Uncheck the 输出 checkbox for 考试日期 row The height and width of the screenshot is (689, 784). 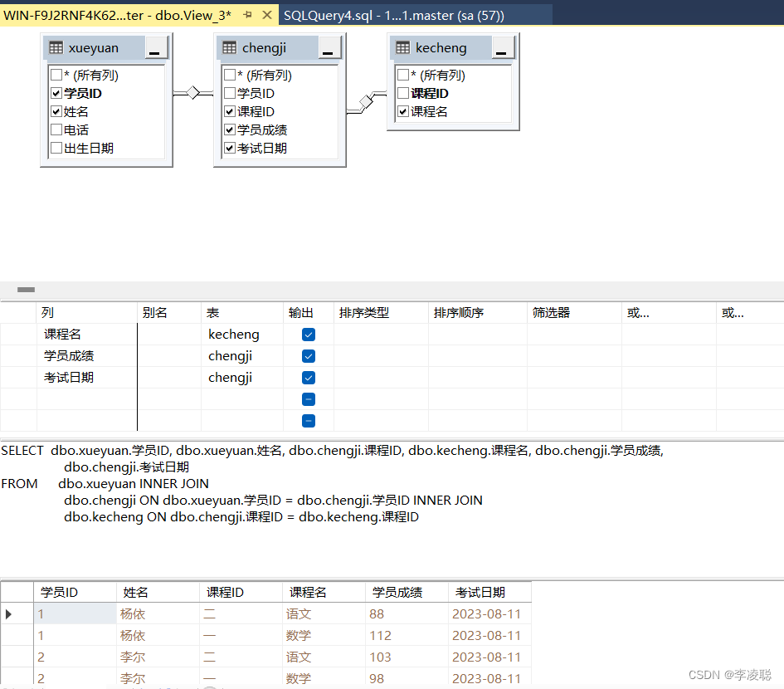point(308,377)
